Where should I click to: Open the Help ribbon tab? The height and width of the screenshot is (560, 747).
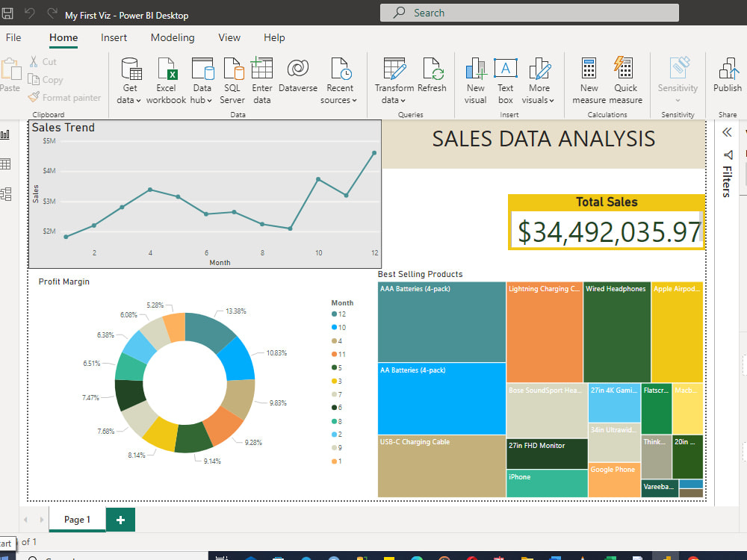(x=274, y=37)
